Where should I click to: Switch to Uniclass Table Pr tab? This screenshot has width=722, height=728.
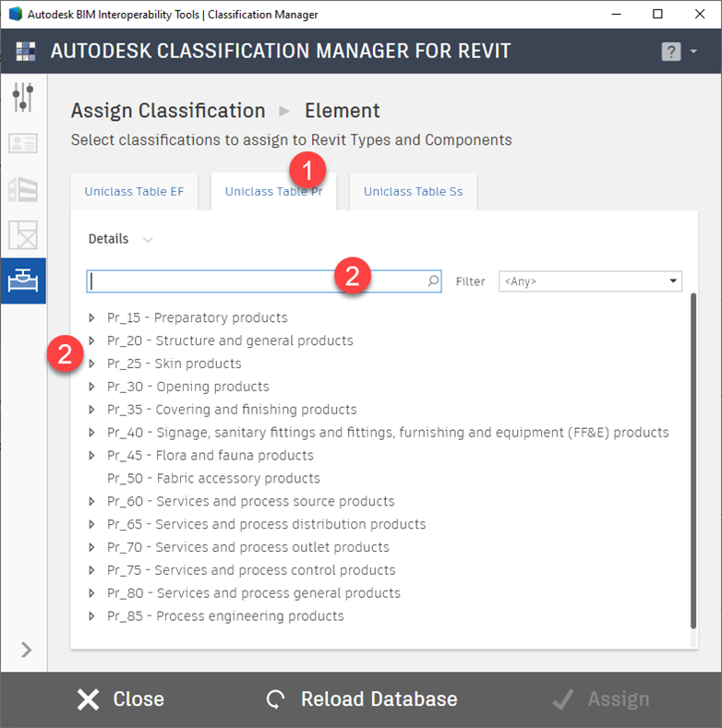point(273,191)
